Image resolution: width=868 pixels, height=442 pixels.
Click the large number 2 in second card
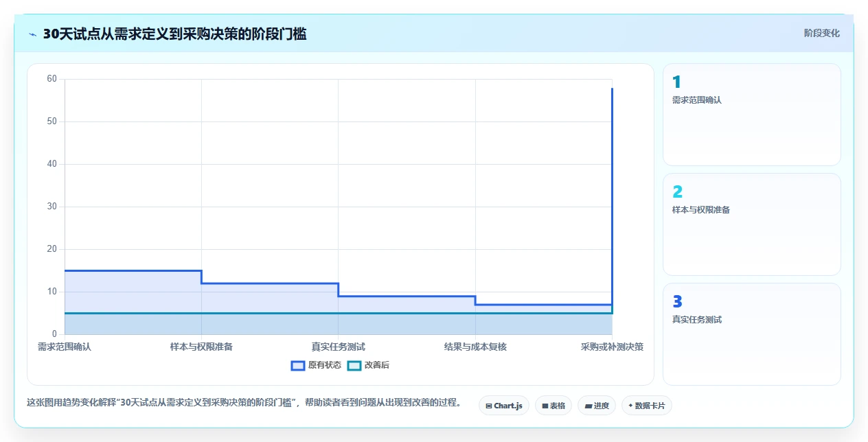677,192
